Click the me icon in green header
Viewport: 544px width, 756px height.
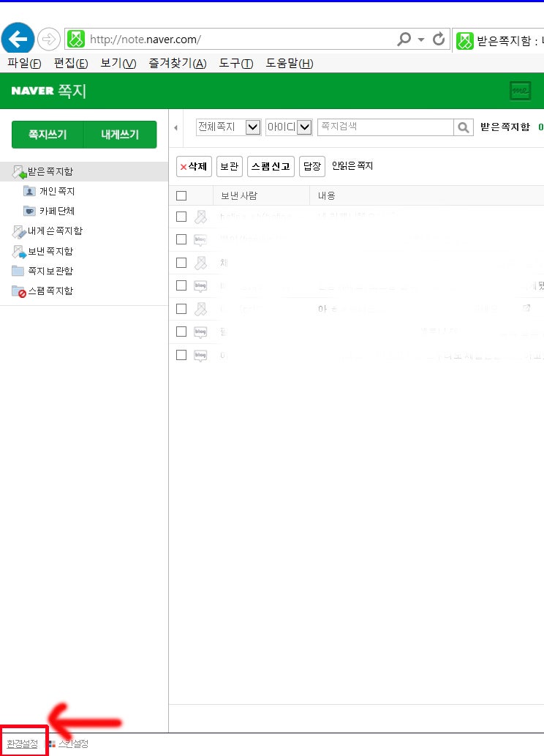520,91
